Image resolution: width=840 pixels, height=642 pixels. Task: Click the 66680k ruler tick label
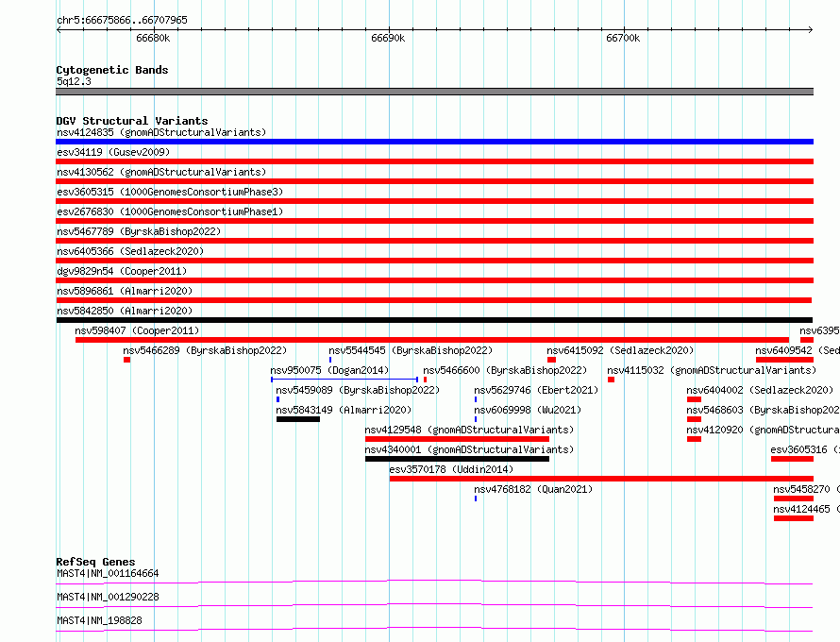(153, 38)
